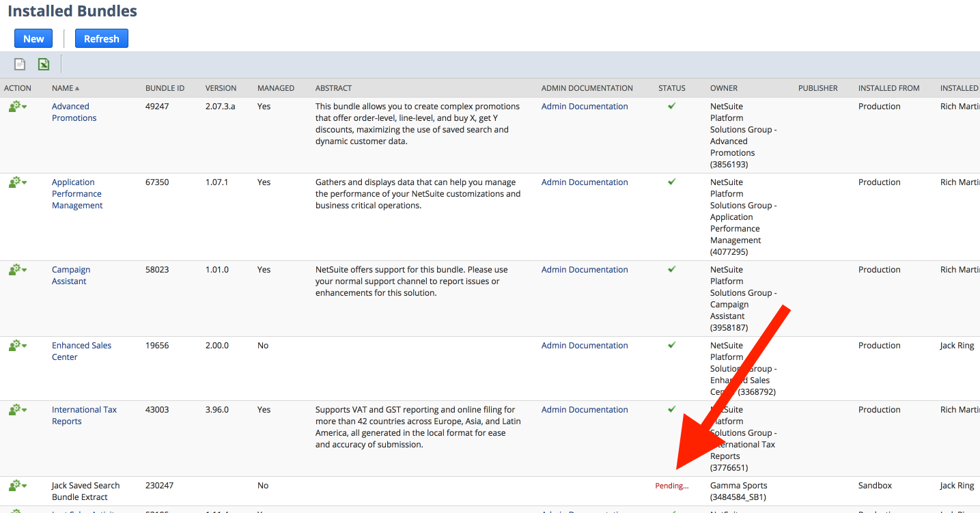The image size is (980, 513).
Task: Select bundle ID 49247
Action: (157, 107)
